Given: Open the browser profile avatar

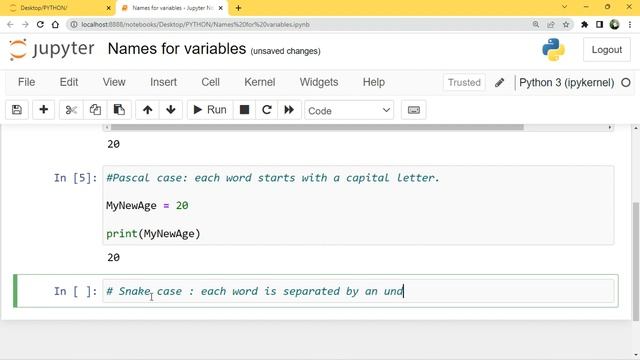Looking at the screenshot, I should point(614,24).
